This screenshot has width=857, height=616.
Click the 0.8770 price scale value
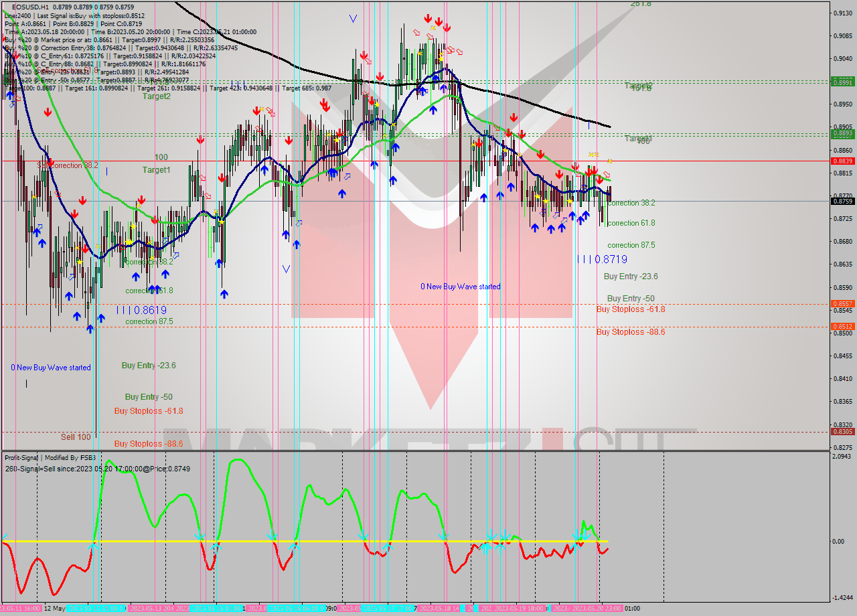[842, 196]
